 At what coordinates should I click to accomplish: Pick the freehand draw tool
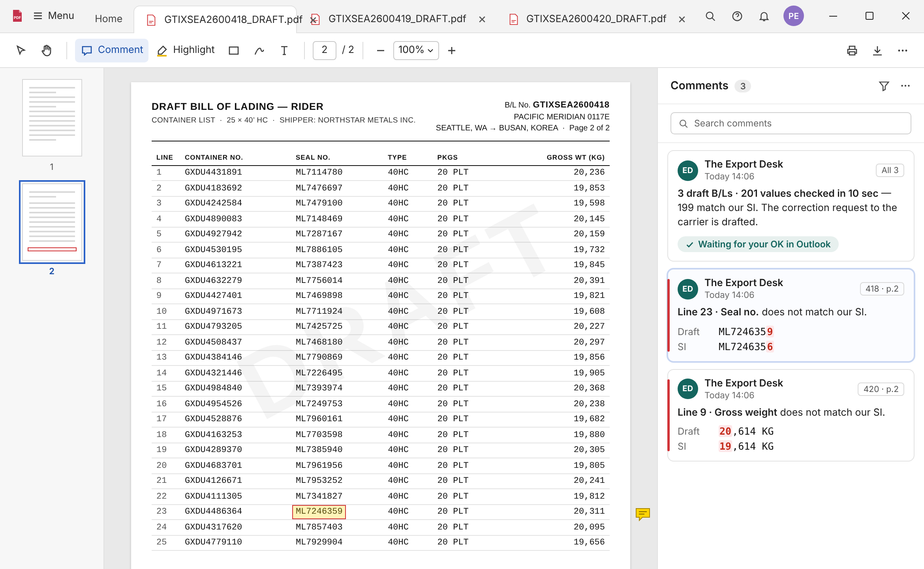pyautogui.click(x=259, y=50)
